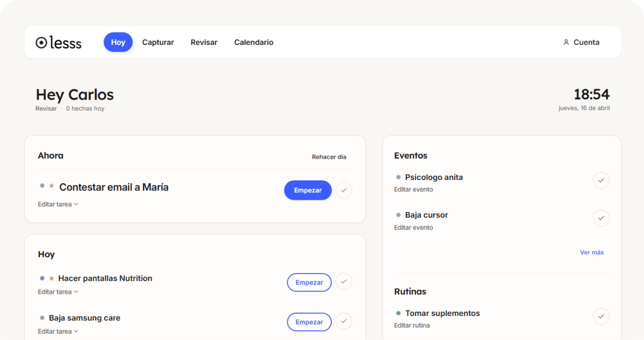Click the account person icon
Screen dimensions: 644x340
[566, 42]
